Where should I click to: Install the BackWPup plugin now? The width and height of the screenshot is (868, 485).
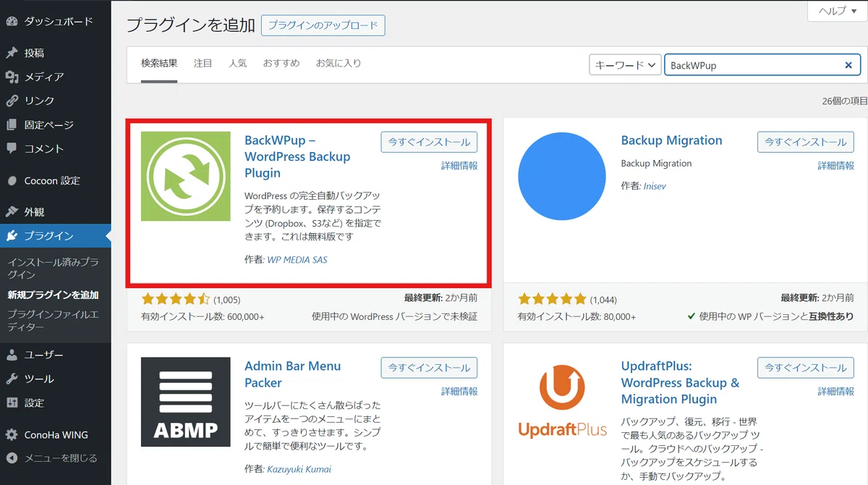coord(429,142)
